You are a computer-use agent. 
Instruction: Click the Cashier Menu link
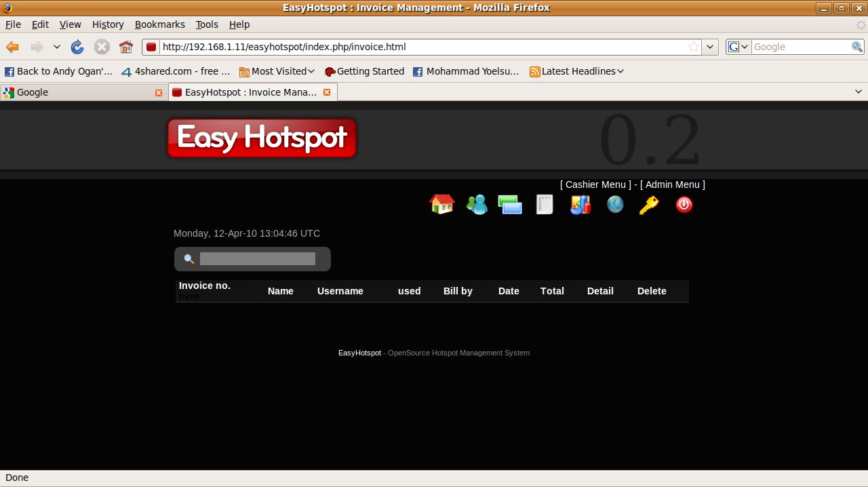595,184
